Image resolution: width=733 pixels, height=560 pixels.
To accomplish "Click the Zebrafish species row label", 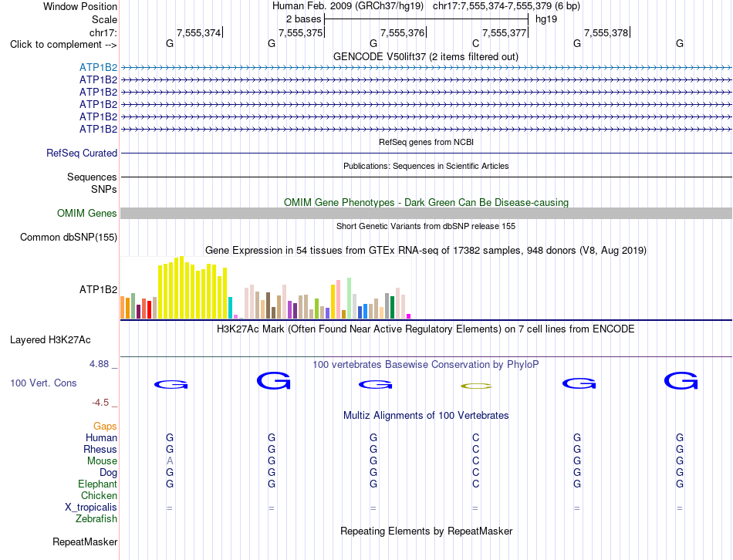I will tap(96, 519).
